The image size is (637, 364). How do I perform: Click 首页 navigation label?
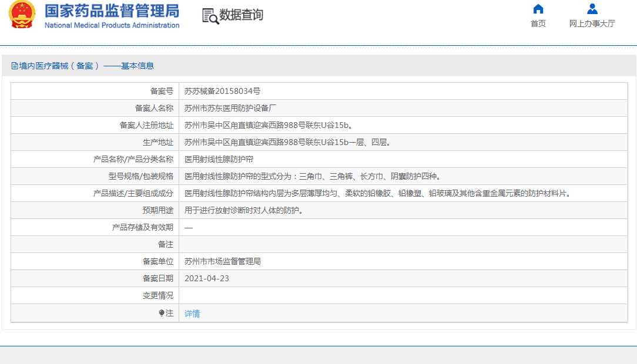tap(538, 23)
